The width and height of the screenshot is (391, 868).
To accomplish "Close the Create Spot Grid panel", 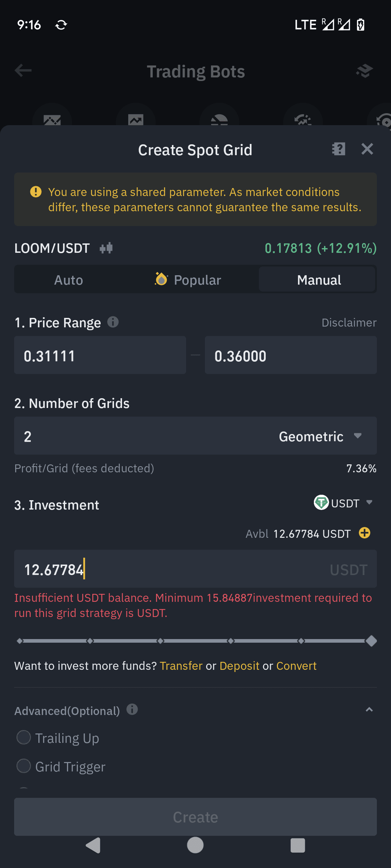I will (367, 149).
